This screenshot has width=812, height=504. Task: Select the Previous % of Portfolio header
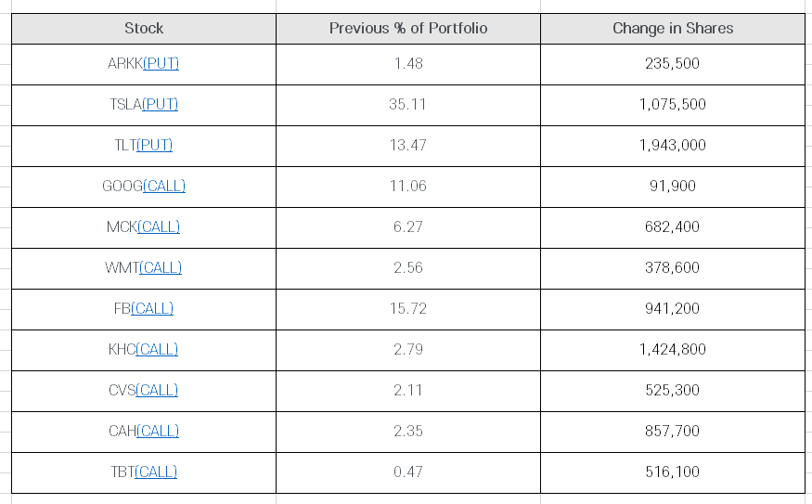(408, 29)
